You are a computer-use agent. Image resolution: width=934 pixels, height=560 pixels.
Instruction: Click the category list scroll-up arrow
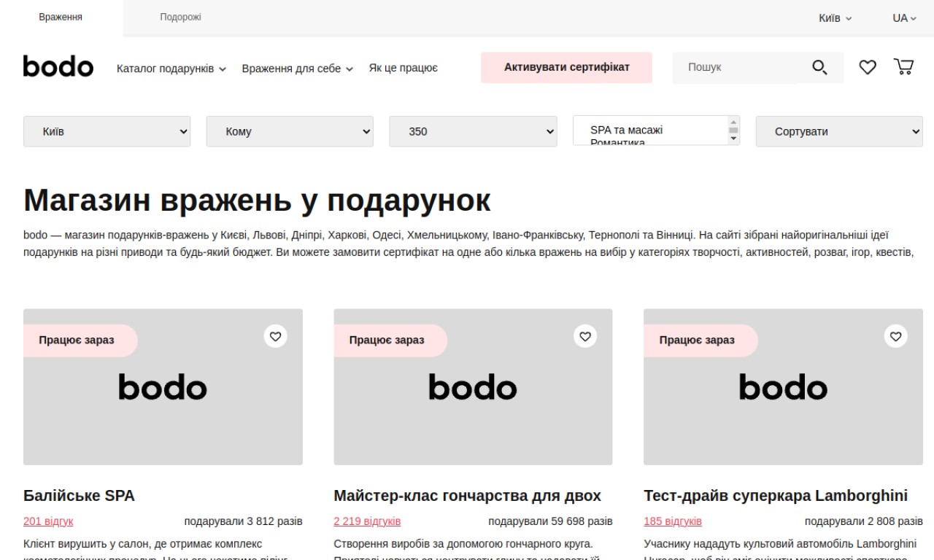[x=733, y=121]
